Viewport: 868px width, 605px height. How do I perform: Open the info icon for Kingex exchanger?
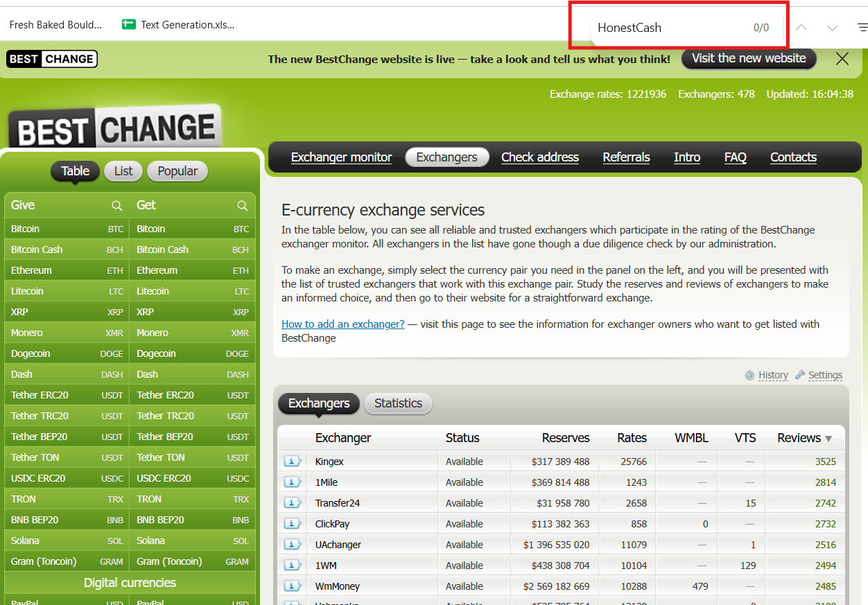[x=293, y=462]
